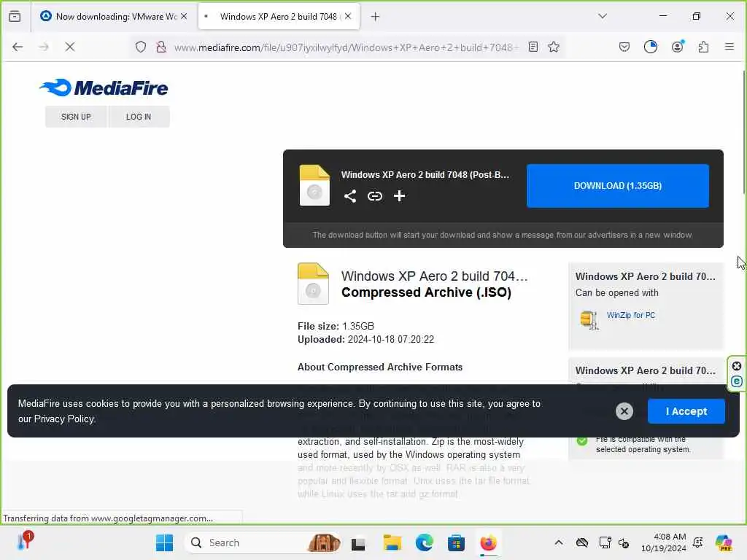The image size is (747, 560).
Task: Open the WinZip for PC link
Action: (x=631, y=315)
